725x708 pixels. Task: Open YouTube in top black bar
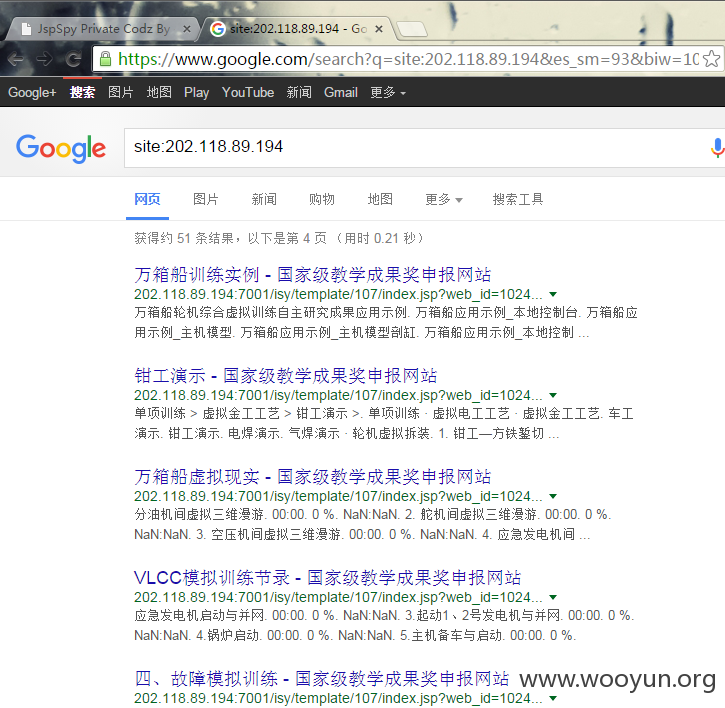[248, 92]
